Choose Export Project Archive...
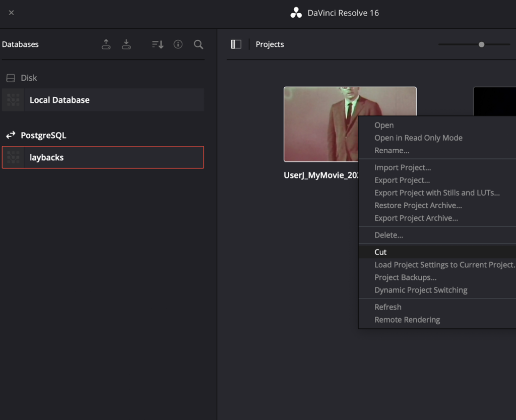This screenshot has height=420, width=516. click(416, 218)
